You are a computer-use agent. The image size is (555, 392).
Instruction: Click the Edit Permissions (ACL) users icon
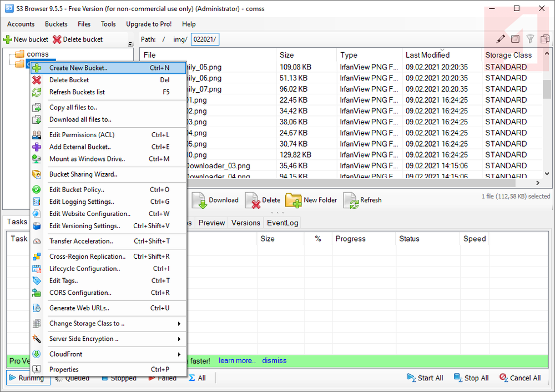tap(37, 135)
